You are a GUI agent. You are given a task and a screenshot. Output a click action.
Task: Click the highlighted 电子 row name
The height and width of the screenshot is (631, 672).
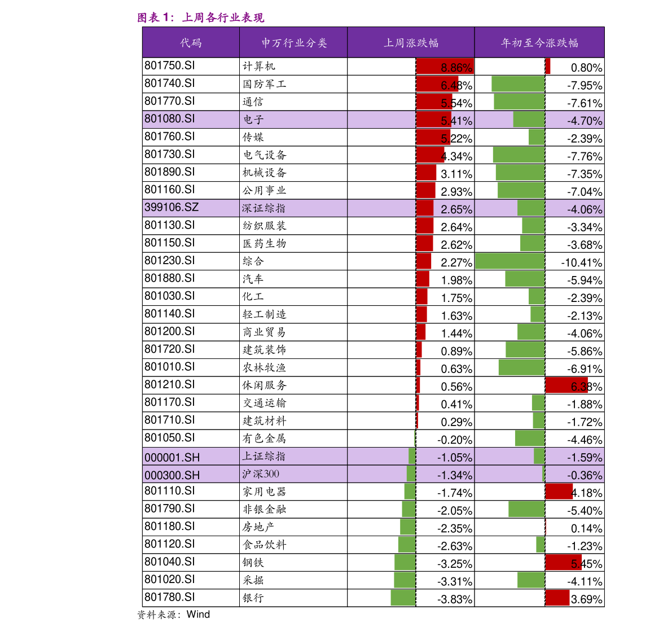coord(253,120)
